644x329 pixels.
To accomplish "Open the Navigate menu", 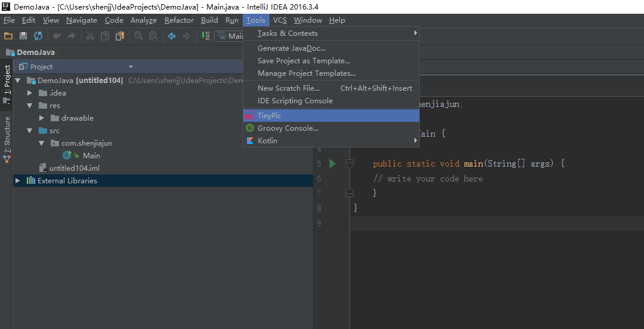I will point(82,20).
